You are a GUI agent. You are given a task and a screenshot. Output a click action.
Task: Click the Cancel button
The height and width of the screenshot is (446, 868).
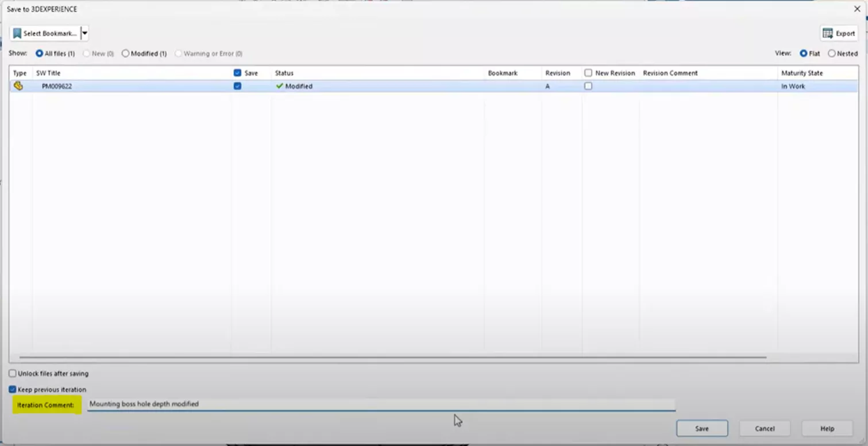pyautogui.click(x=765, y=428)
